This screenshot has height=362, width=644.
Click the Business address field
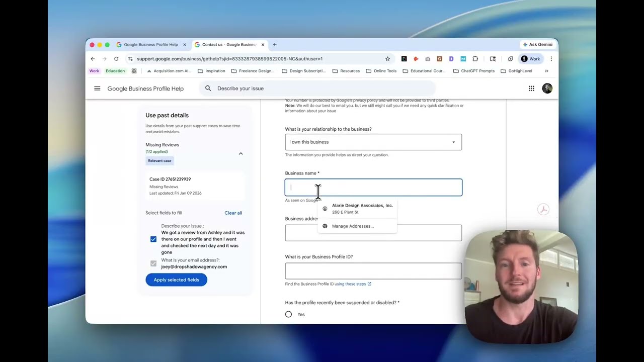click(x=373, y=233)
